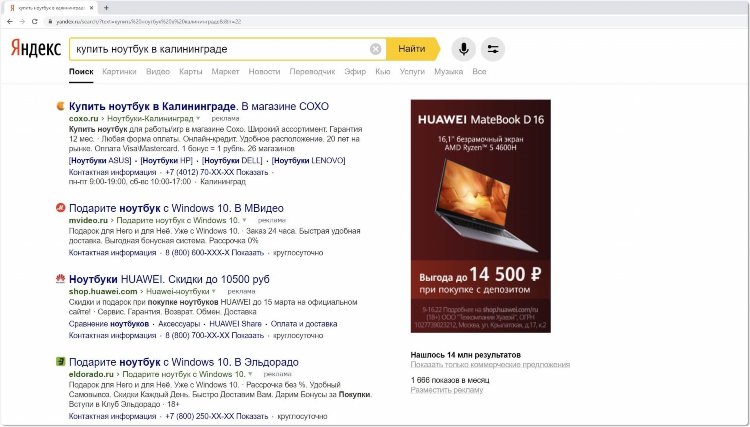Screen dimensions: 750x427
Task: Click the Yandex logo
Action: click(x=36, y=49)
